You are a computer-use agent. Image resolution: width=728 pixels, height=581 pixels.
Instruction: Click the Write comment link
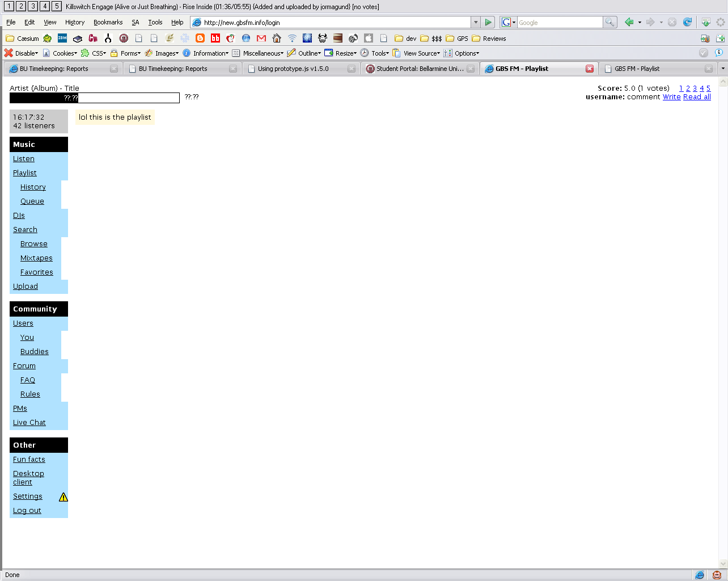pos(672,97)
